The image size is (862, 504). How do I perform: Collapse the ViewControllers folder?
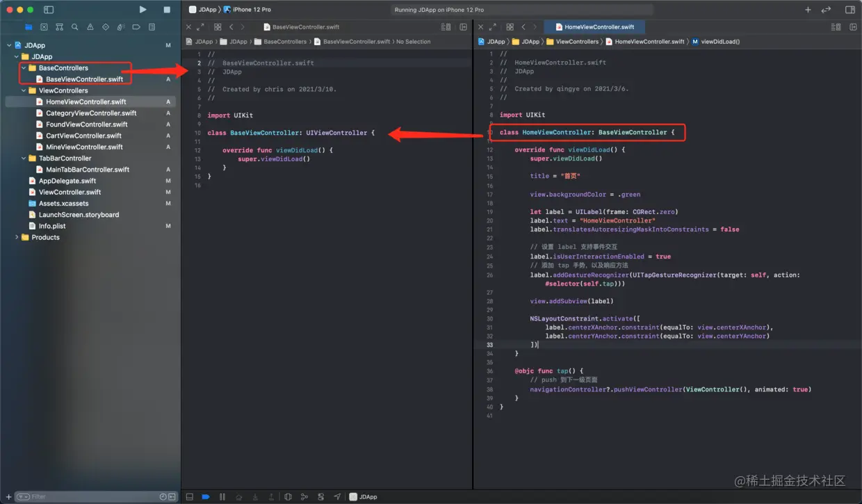(24, 90)
